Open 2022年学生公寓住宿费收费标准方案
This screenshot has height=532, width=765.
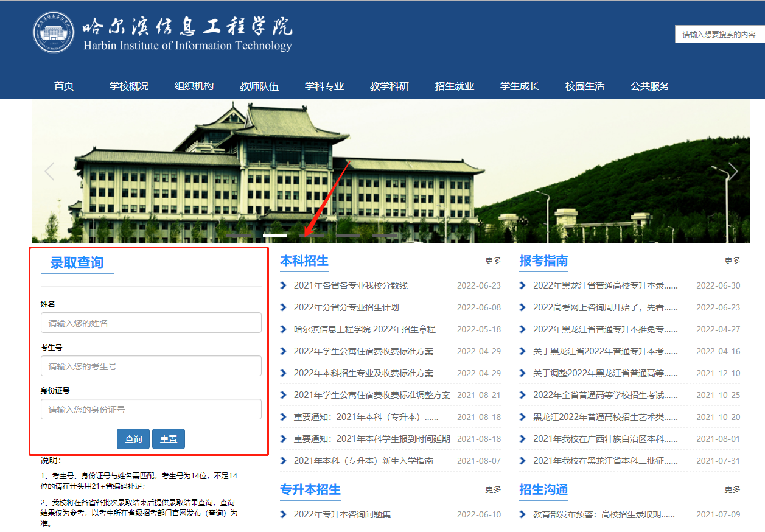363,351
